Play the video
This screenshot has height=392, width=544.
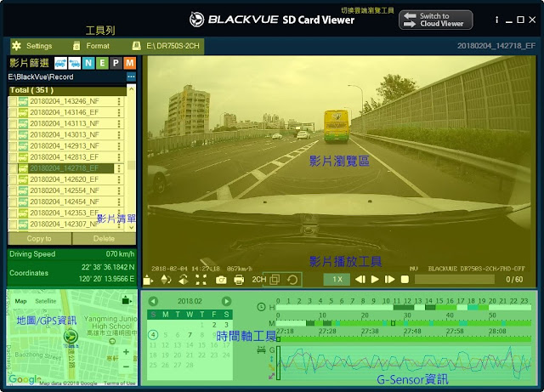point(375,279)
